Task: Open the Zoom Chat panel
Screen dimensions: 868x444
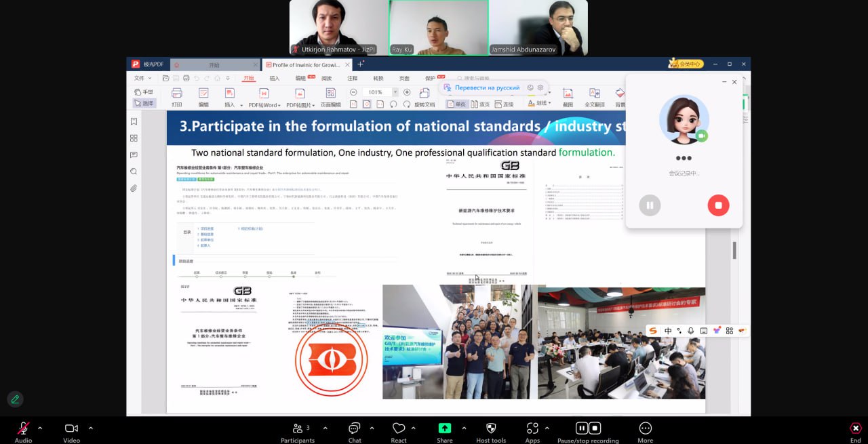Action: coord(354,428)
